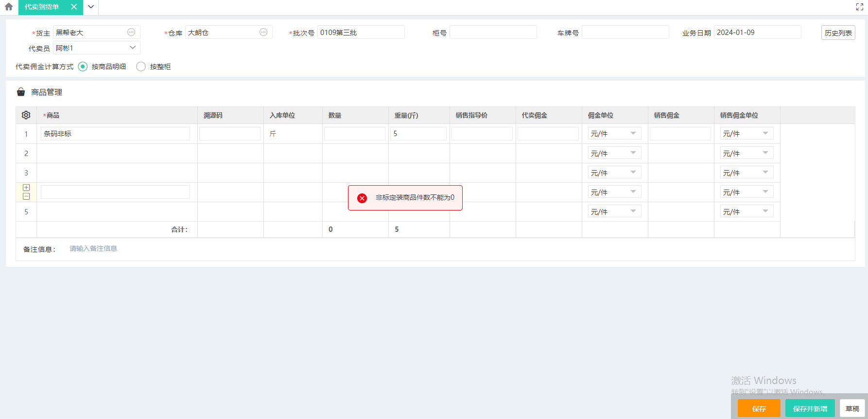Click the 非标定装商品件数不能为0 error message
The width and height of the screenshot is (868, 419).
pos(415,197)
